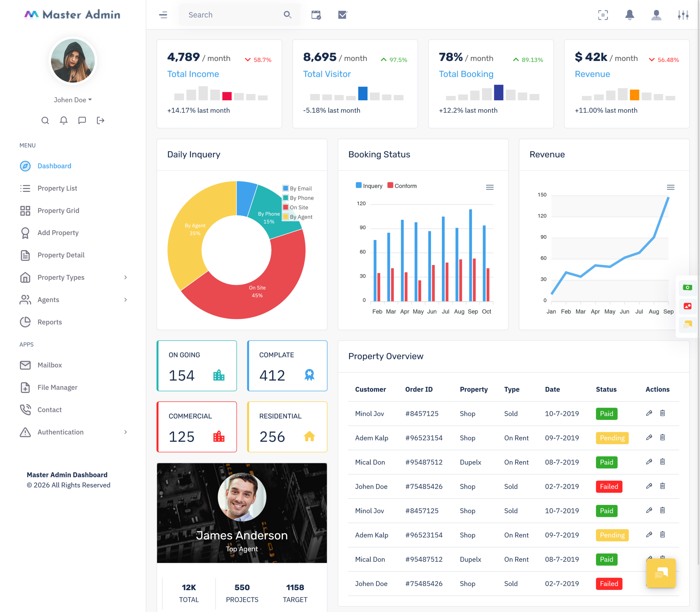The image size is (700, 612).
Task: Click Johen Doe sidebar avatar photo
Action: click(73, 60)
